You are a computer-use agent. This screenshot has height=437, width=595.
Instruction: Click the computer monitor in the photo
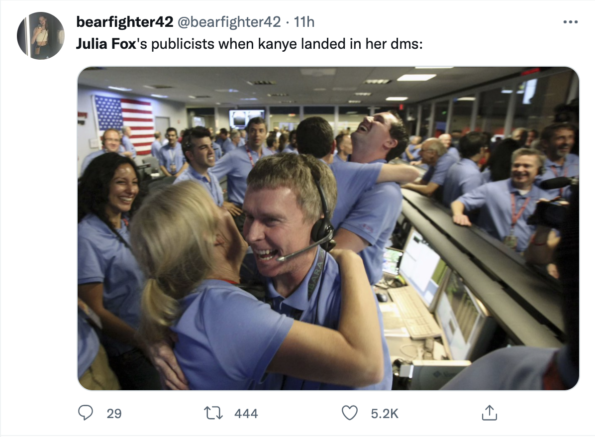tap(420, 267)
